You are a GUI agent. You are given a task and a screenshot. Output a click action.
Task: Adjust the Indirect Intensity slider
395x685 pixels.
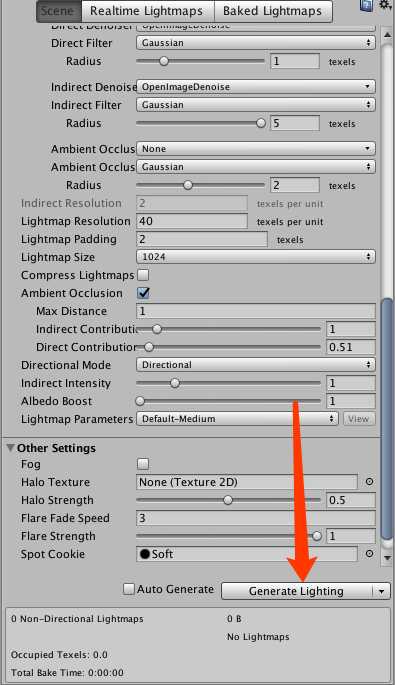point(229,383)
